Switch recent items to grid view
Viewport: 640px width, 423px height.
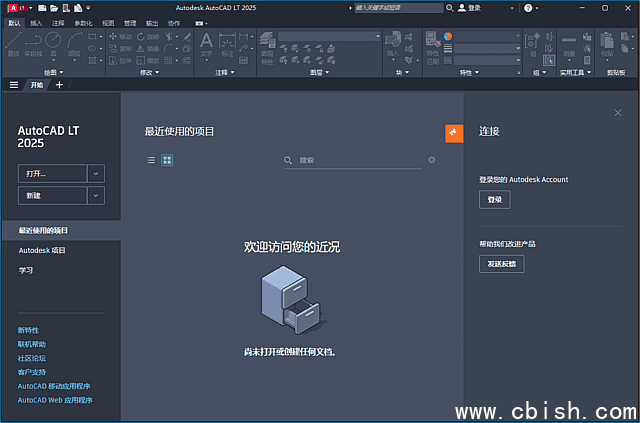[167, 160]
